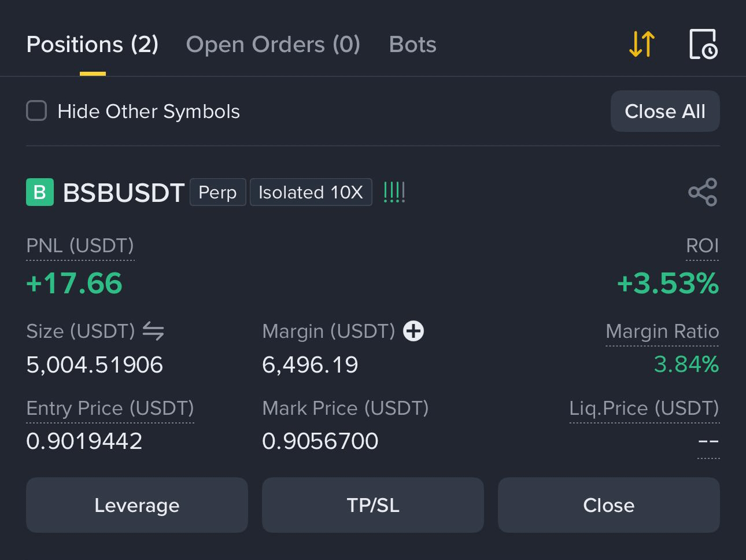The height and width of the screenshot is (560, 746).
Task: Swap size unit with arrows icon
Action: coord(153,331)
